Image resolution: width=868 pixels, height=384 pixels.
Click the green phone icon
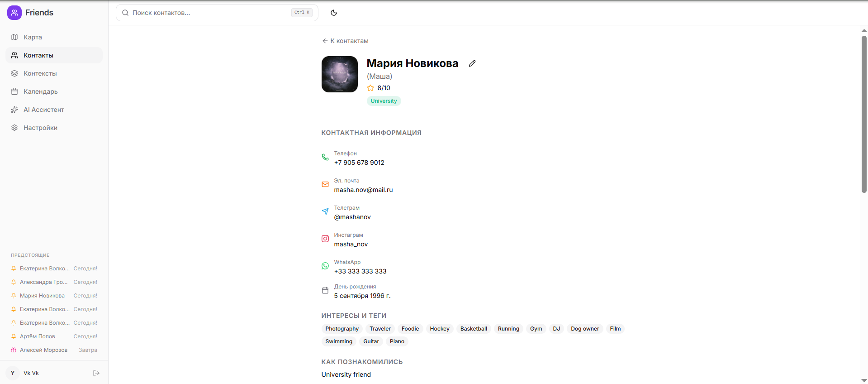point(325,157)
